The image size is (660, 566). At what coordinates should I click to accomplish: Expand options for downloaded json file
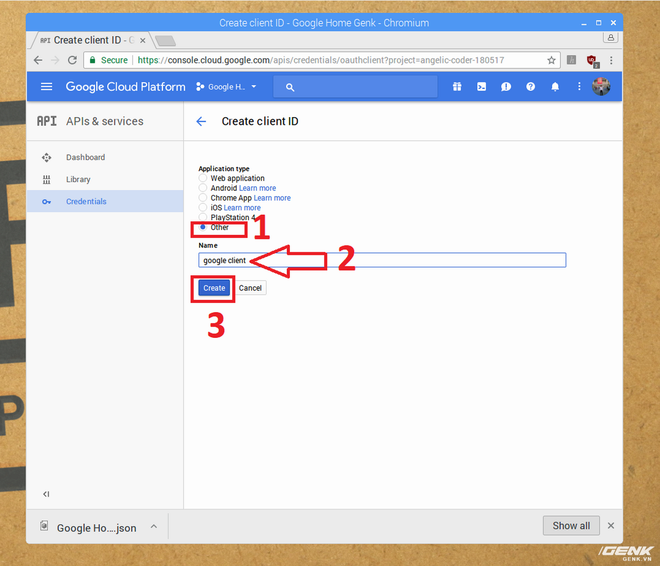click(x=154, y=526)
